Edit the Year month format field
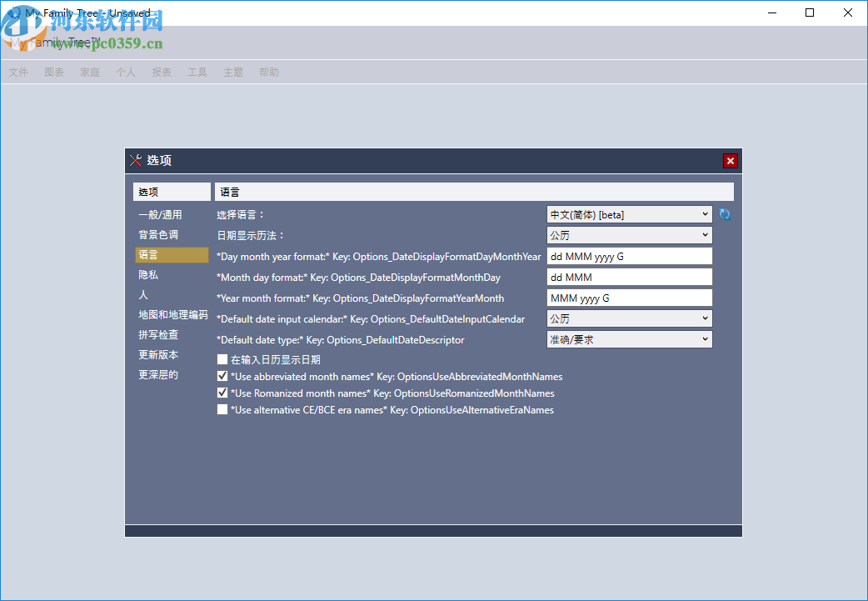Viewport: 868px width, 601px height. 630,298
